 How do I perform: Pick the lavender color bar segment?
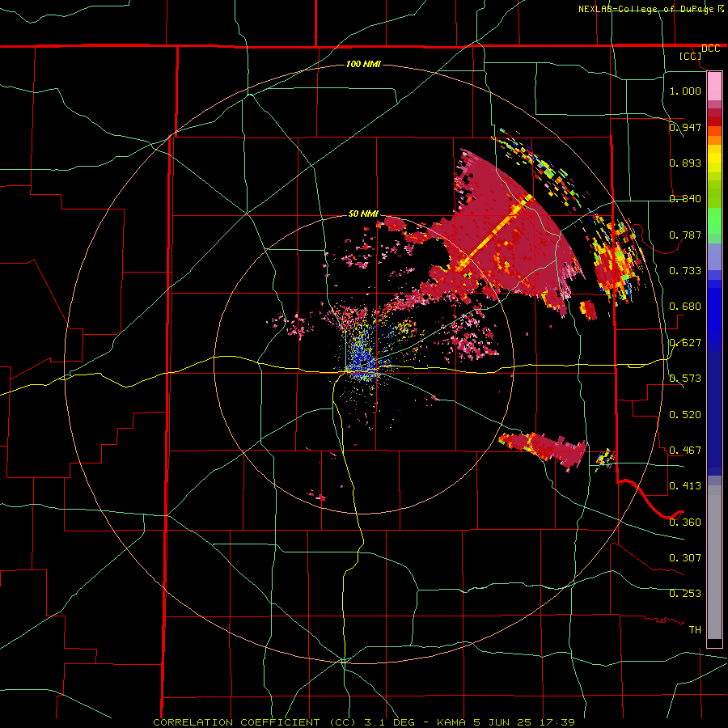714,256
